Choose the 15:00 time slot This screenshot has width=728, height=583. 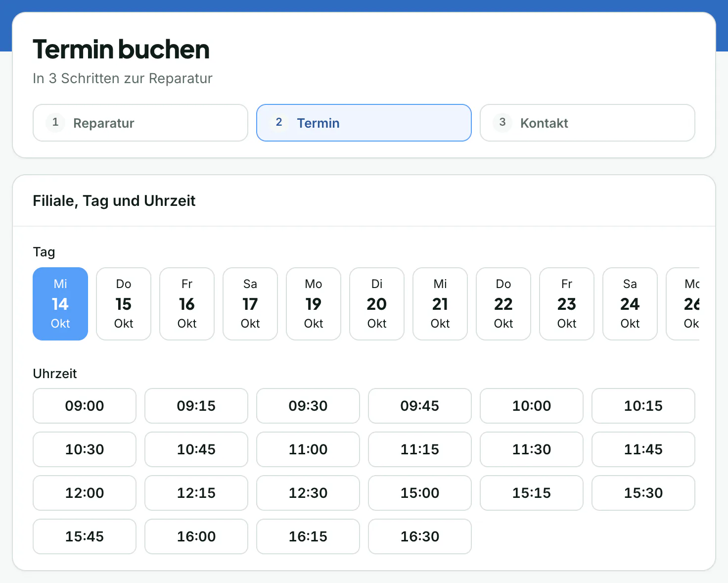420,493
